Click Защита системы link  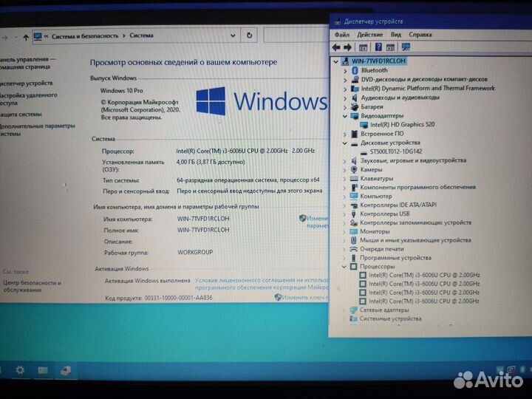pyautogui.click(x=21, y=115)
